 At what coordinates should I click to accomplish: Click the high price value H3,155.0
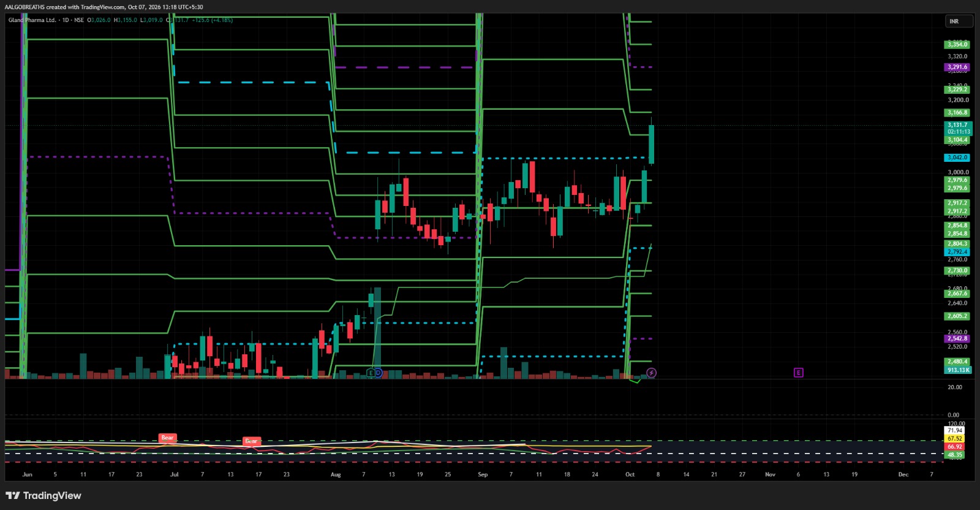[x=126, y=20]
